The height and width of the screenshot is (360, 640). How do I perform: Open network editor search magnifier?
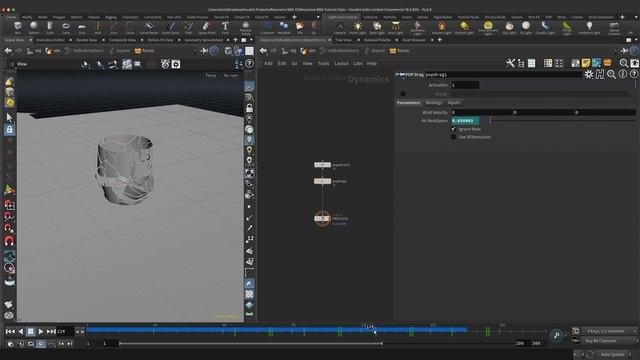pos(624,63)
